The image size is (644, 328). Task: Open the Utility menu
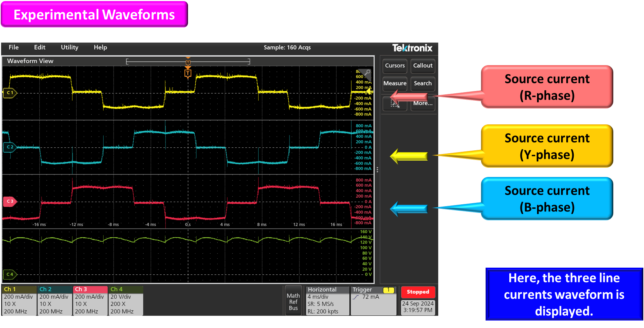pos(70,47)
